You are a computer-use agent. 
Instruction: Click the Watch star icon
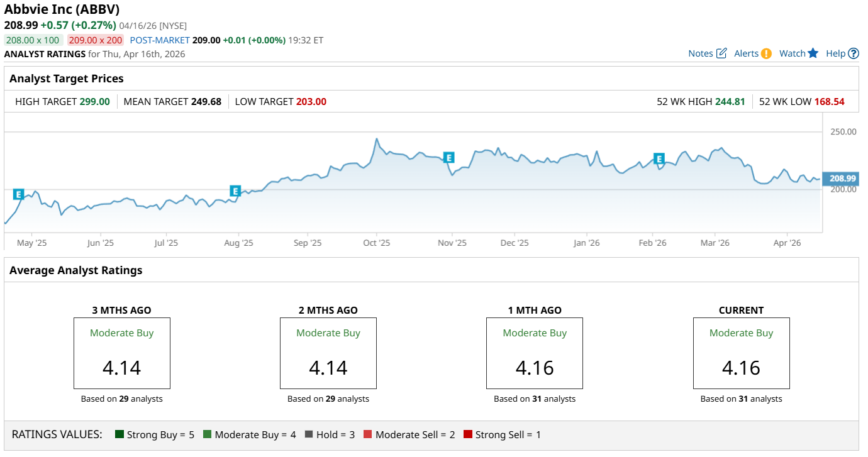click(x=813, y=53)
